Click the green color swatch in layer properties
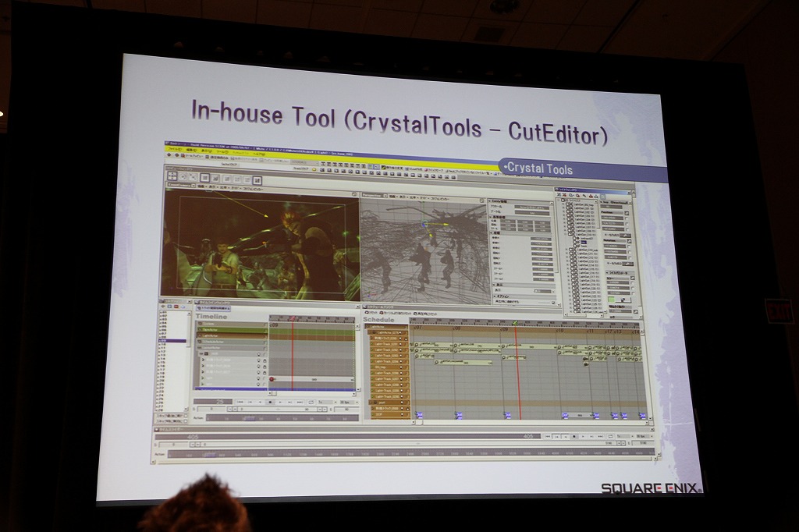 tap(612, 300)
